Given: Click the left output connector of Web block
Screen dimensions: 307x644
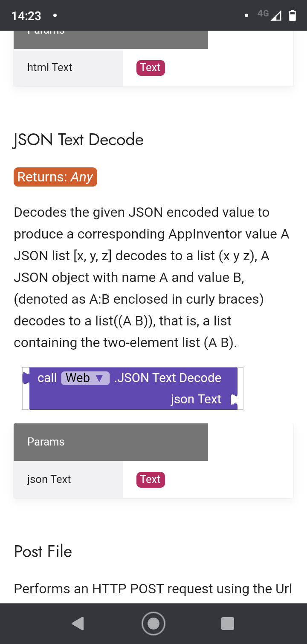Looking at the screenshot, I should coord(26,378).
